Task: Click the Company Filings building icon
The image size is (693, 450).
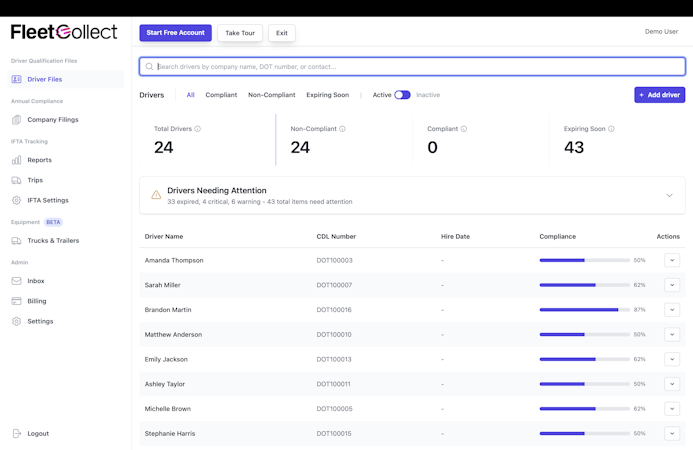Action: point(16,120)
